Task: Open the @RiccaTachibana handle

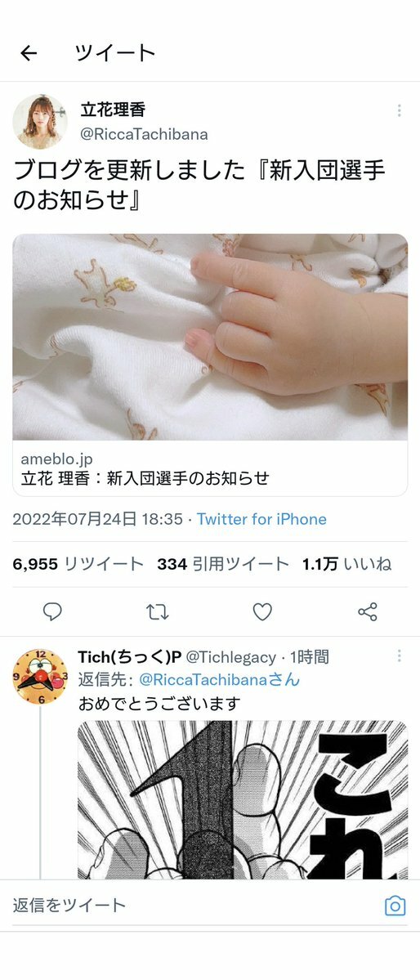Action: pos(145,134)
